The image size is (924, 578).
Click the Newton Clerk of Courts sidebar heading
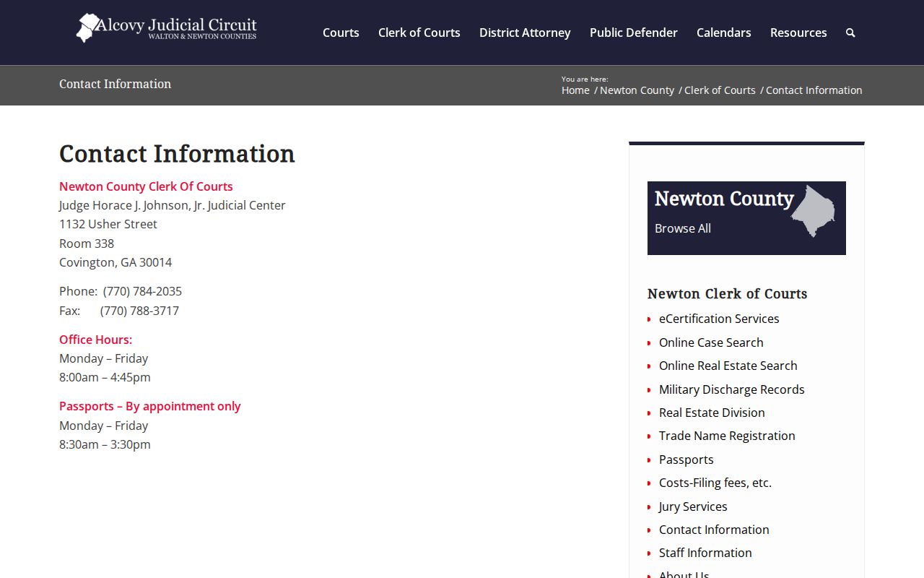727,293
